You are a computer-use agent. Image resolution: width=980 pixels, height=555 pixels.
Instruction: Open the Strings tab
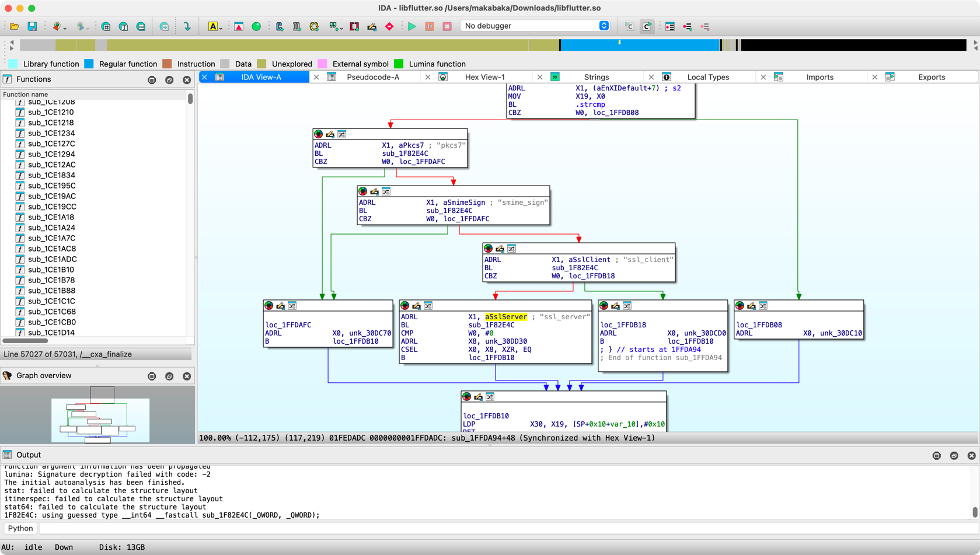596,77
